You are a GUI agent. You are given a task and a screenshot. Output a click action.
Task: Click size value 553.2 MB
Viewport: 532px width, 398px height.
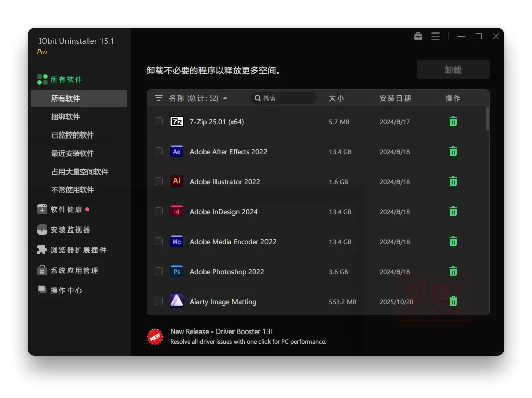click(343, 302)
